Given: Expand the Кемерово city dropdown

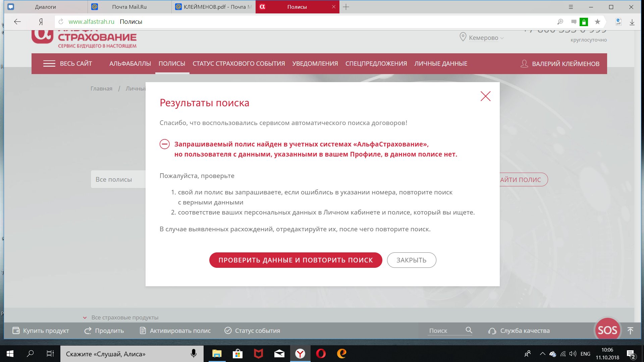Looking at the screenshot, I should pos(486,38).
